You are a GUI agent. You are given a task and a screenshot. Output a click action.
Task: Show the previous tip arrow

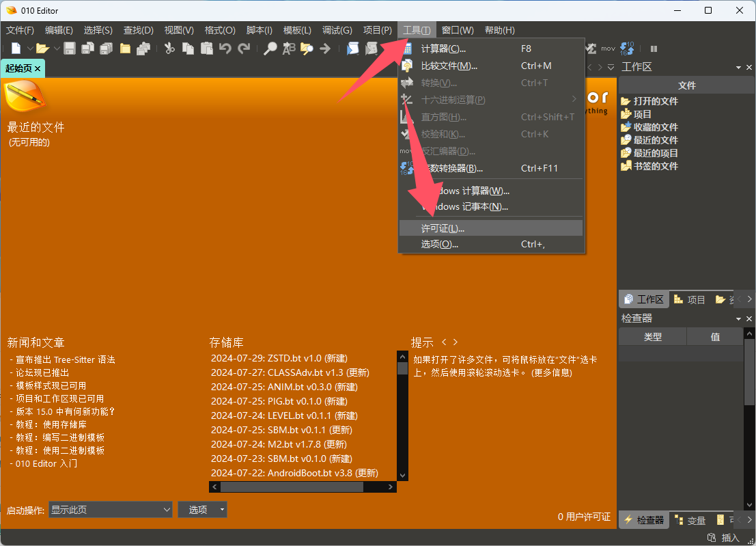point(444,342)
